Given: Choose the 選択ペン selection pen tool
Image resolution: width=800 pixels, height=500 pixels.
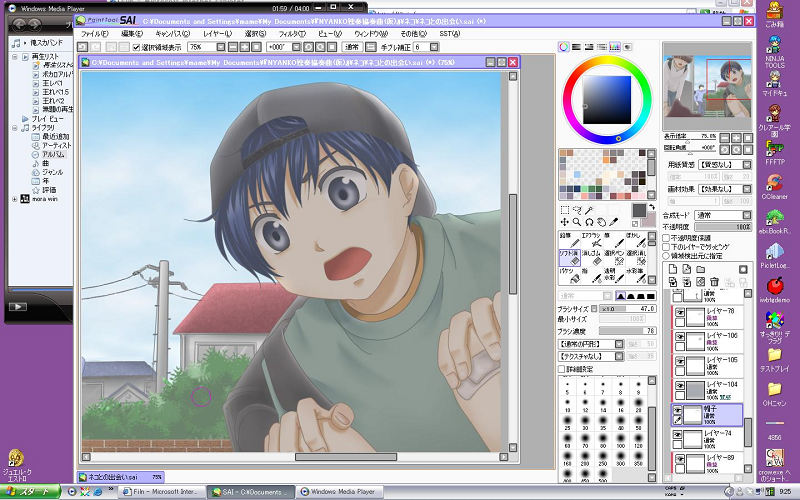Looking at the screenshot, I should pos(614,257).
